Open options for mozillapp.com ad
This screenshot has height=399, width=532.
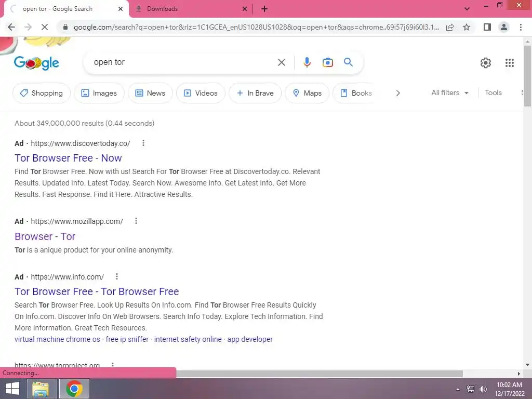pyautogui.click(x=136, y=221)
